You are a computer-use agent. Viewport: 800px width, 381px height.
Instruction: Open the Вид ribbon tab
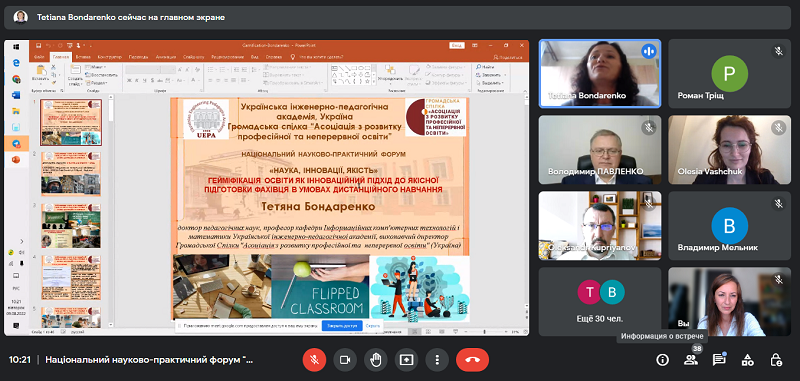pos(255,57)
